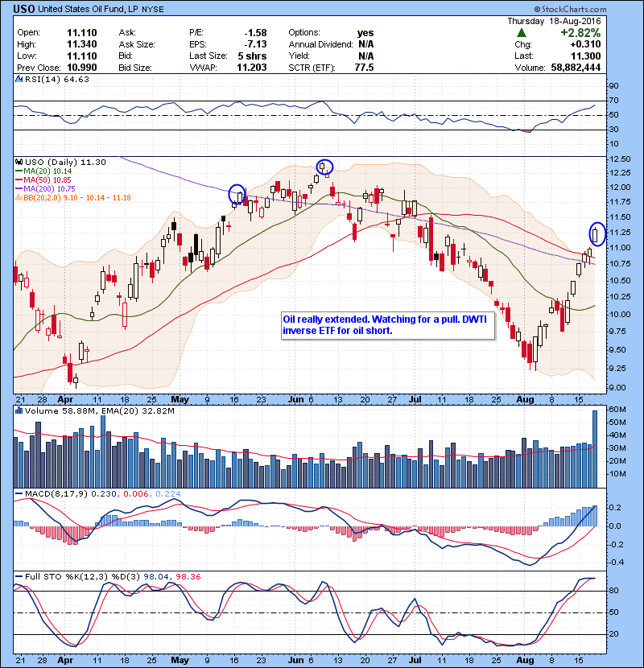Select the VWAP value 11.203
Image resolution: width=644 pixels, height=668 pixels.
252,68
